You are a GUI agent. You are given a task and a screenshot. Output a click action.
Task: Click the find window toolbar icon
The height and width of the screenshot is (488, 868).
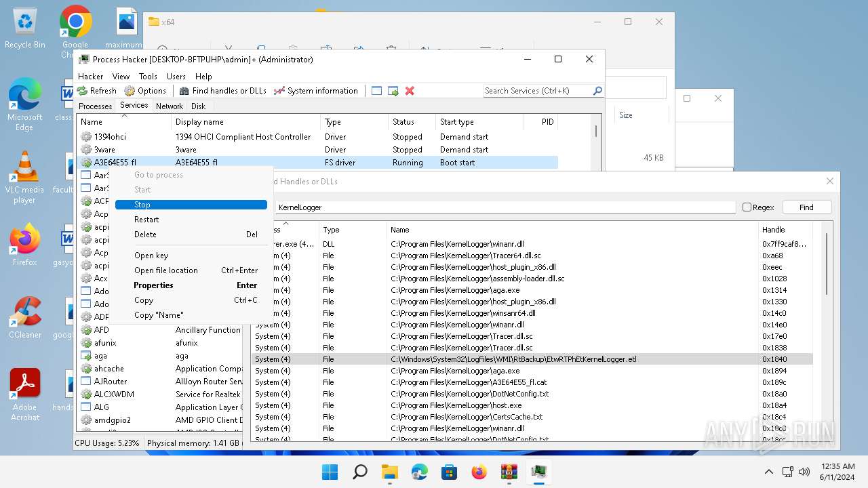pos(377,91)
